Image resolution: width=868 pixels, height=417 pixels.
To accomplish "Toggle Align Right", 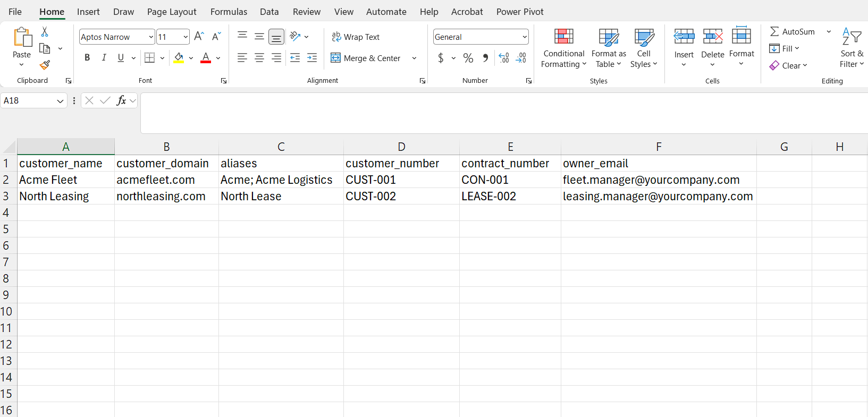I will tap(276, 58).
